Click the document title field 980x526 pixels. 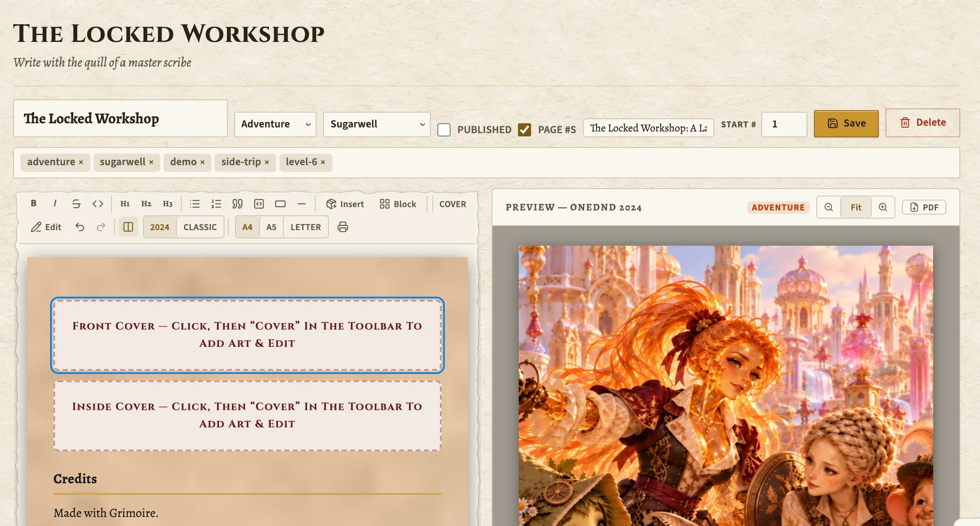120,118
